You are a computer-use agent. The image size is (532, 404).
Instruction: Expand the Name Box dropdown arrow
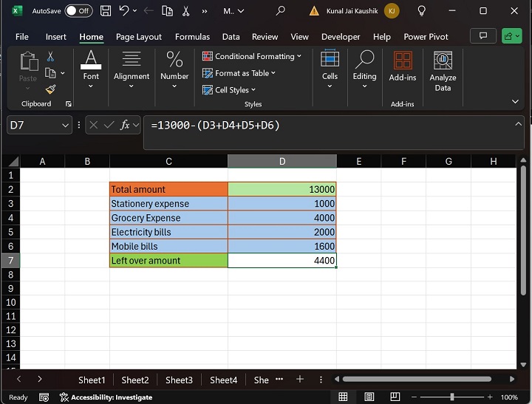point(65,126)
